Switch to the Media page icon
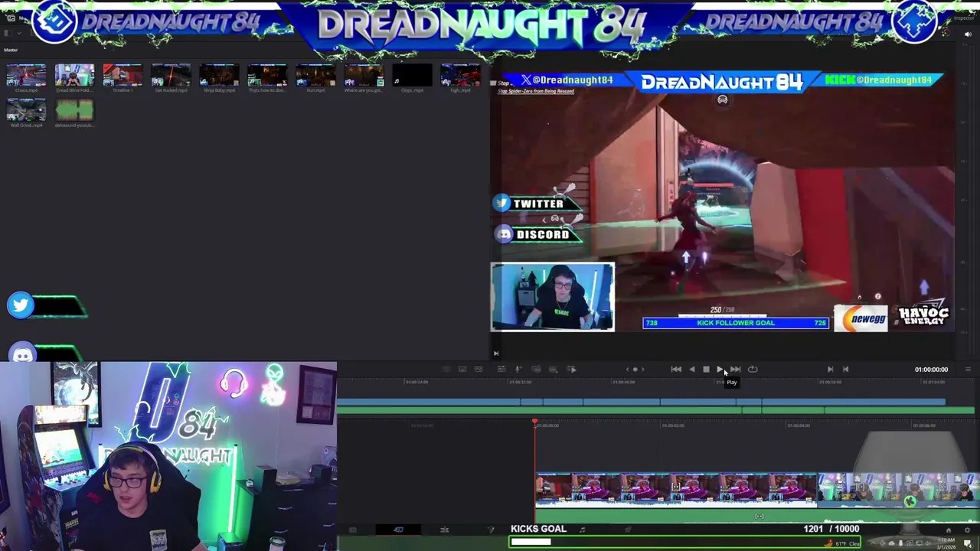The image size is (980, 551). [353, 530]
